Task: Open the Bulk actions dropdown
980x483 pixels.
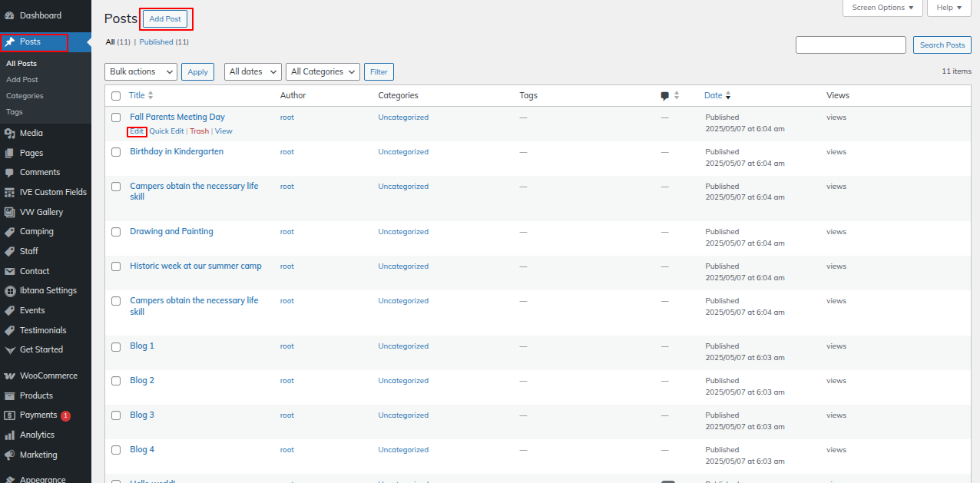Action: (x=141, y=71)
